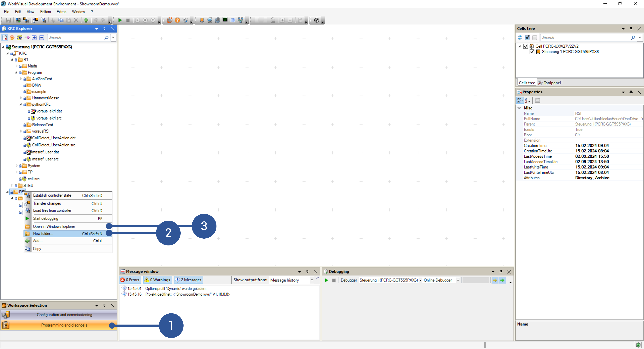Click expand all plus icon in KRC Explorer
This screenshot has height=349, width=644.
click(34, 37)
